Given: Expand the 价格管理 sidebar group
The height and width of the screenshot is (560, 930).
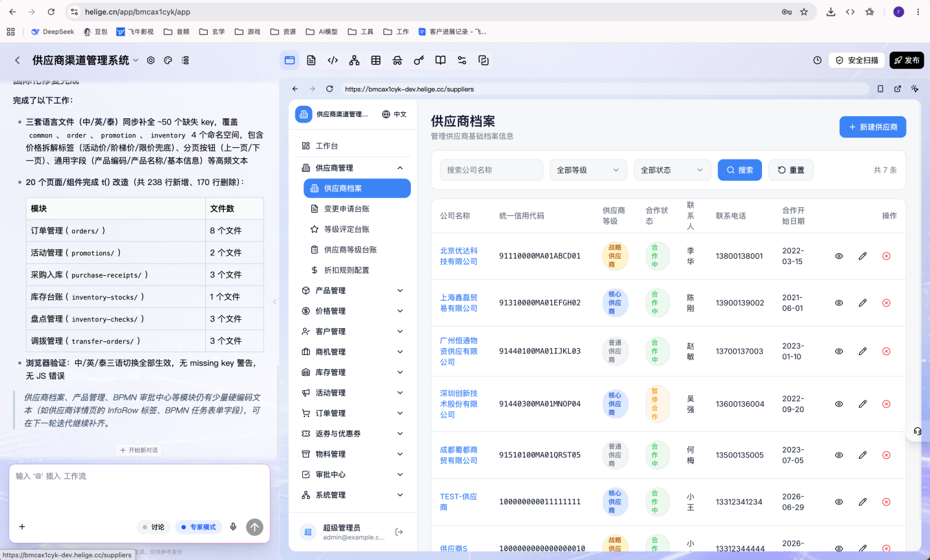Looking at the screenshot, I should coord(352,311).
